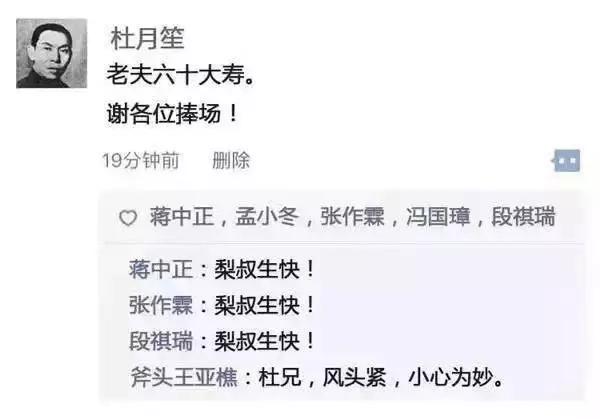Open 孟小冬 in the likes list

[x=267, y=217]
